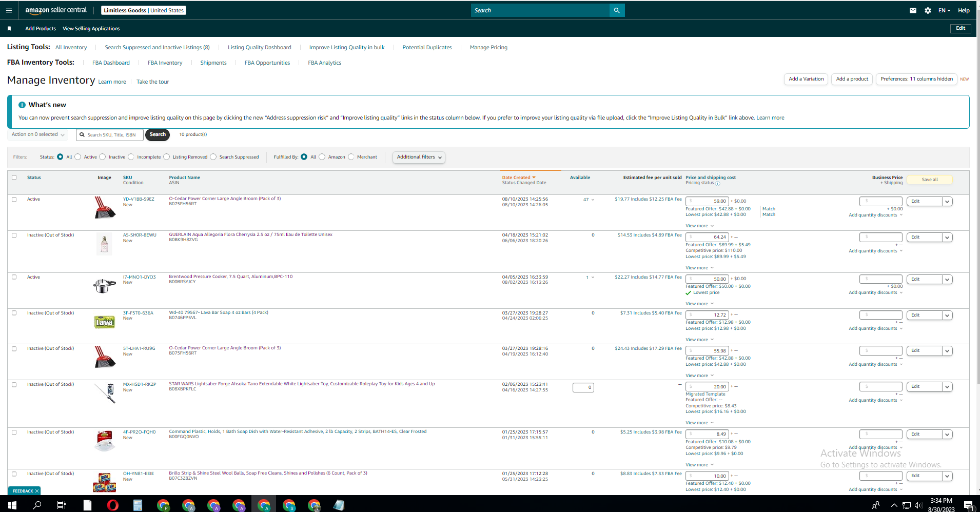Open Windows taskbar search

click(x=37, y=505)
